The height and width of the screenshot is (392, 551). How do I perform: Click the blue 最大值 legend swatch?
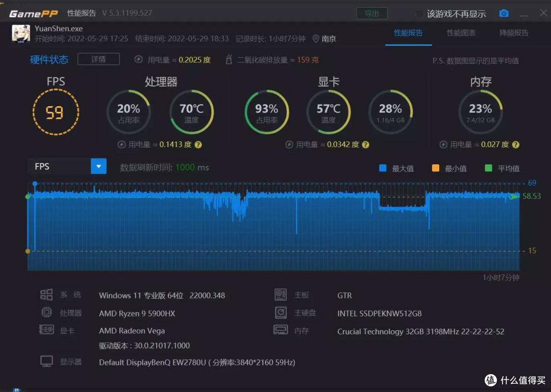point(383,168)
